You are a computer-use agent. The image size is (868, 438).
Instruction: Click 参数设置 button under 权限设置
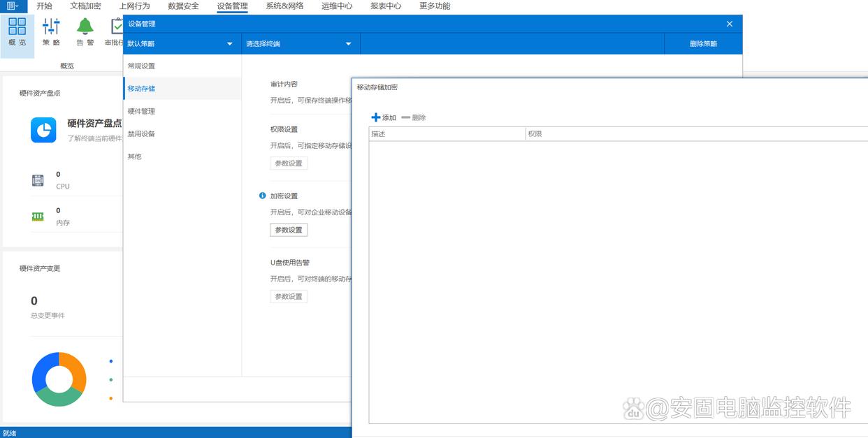(289, 163)
